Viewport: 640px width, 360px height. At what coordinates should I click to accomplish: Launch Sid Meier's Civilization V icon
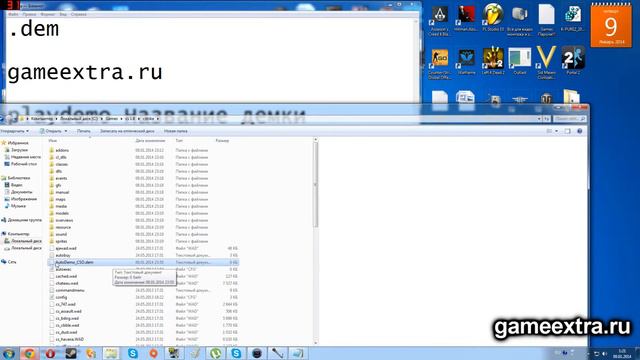[546, 63]
